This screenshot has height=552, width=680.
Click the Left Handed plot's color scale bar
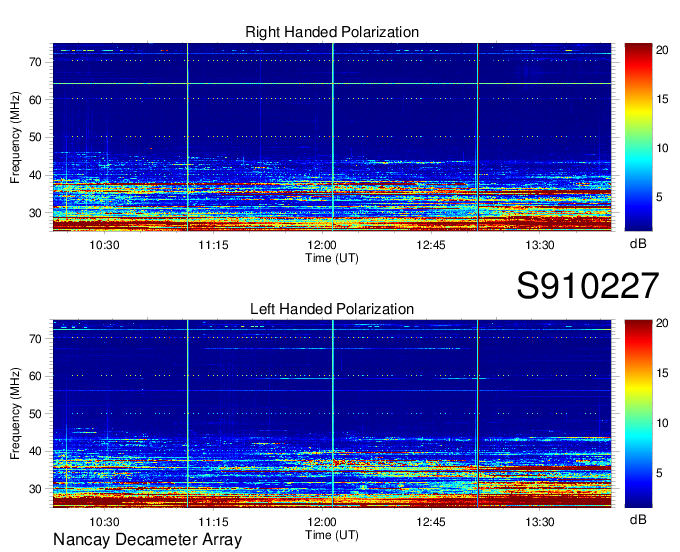click(638, 414)
